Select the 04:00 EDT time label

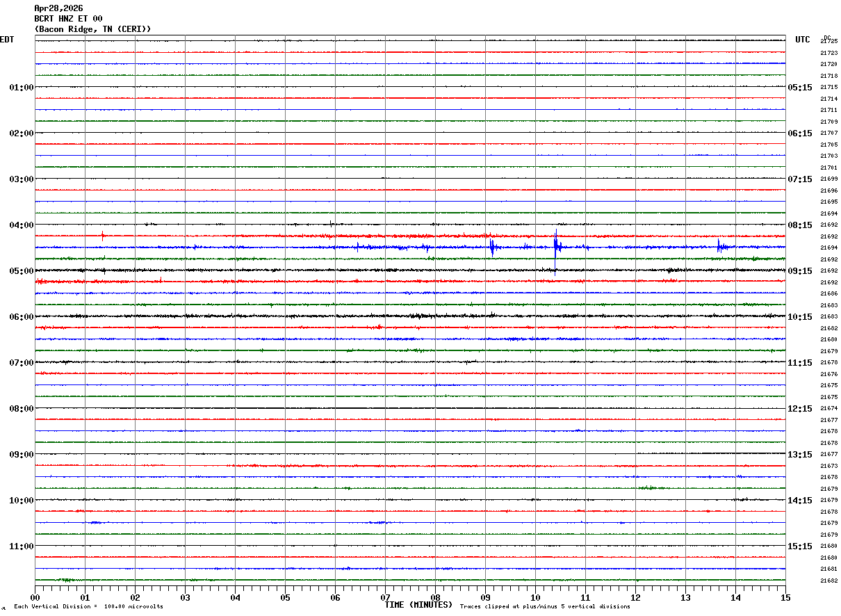click(x=21, y=225)
